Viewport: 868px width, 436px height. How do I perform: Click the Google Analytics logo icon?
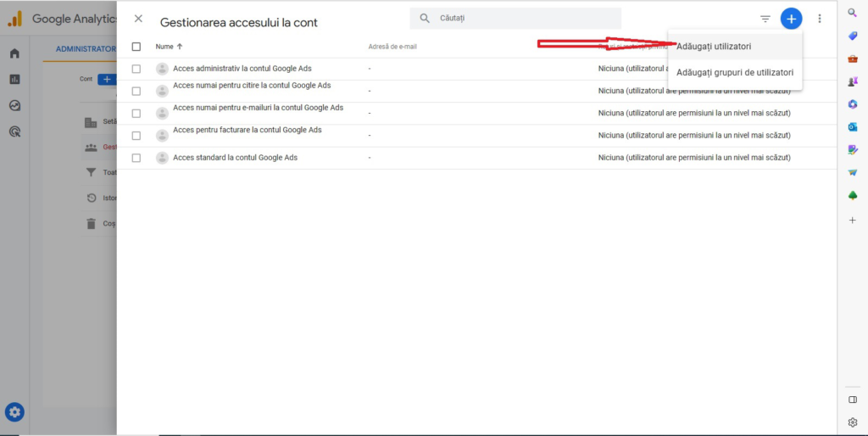(14, 19)
